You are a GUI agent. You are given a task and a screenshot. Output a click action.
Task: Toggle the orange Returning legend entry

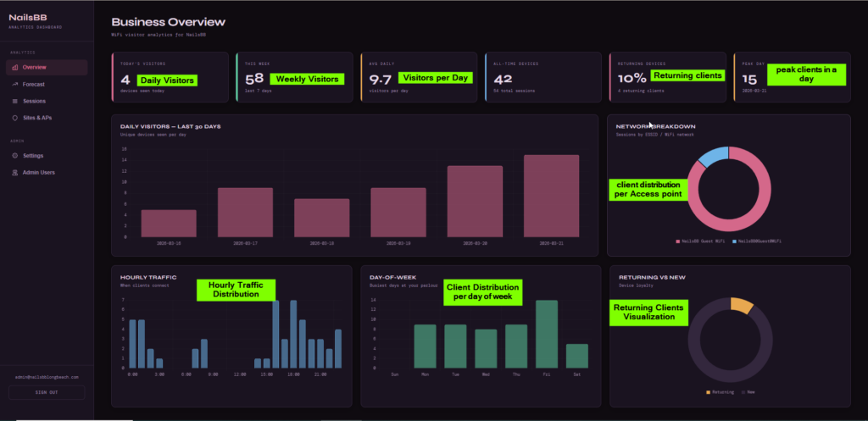pos(720,392)
